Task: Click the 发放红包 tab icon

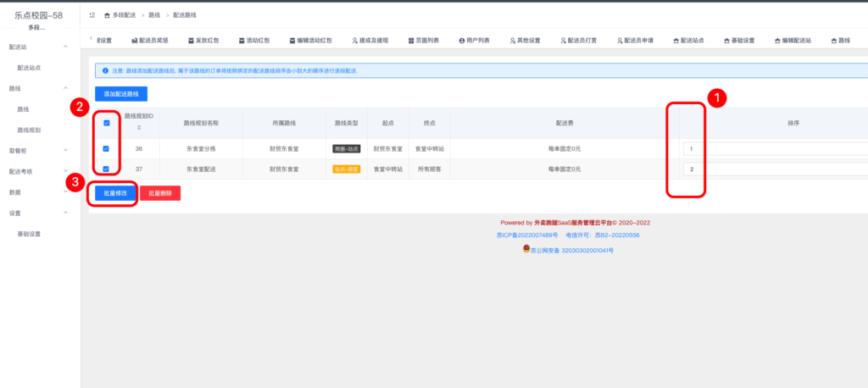Action: (x=190, y=41)
